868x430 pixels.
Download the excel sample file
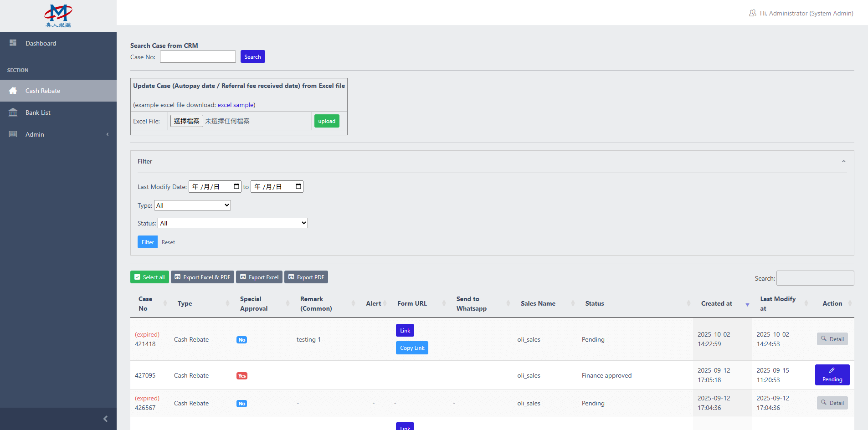235,105
